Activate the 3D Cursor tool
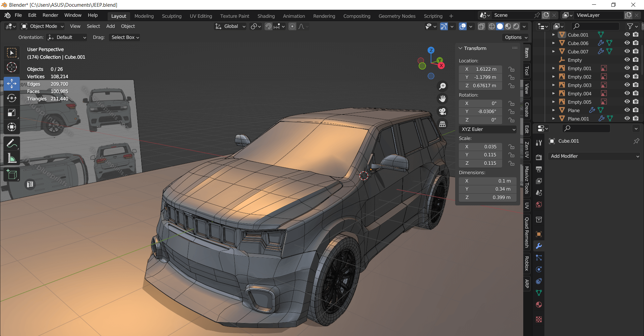644x336 pixels. coord(12,67)
